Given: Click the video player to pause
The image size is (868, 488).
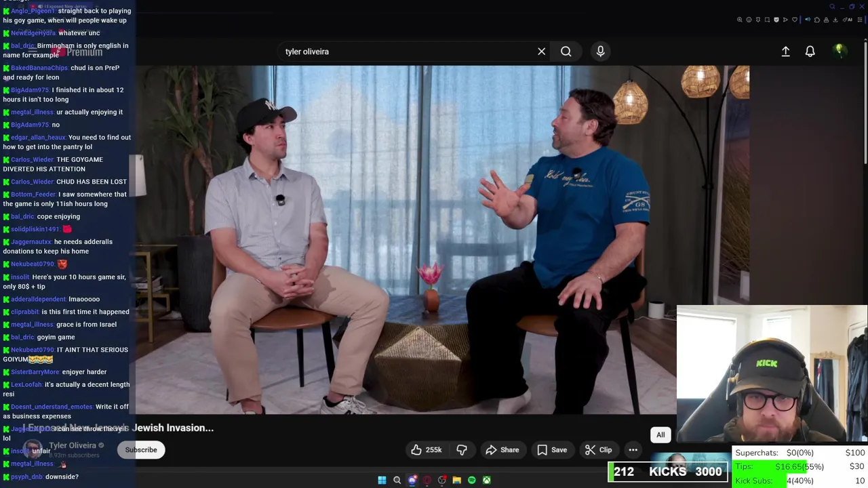Looking at the screenshot, I should [442, 240].
